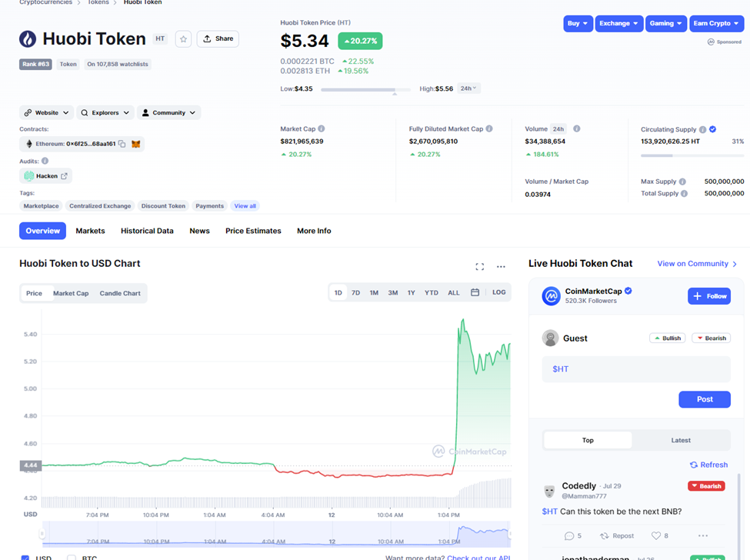Select the Overview tab
Screen dimensions: 750x560
(x=42, y=231)
